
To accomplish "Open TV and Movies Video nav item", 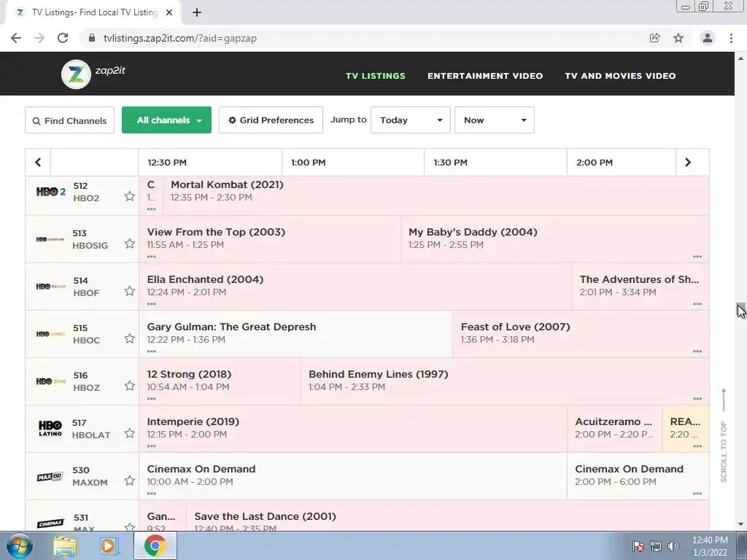I will 620,76.
